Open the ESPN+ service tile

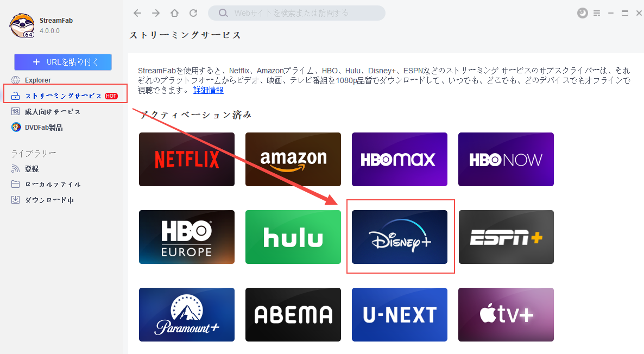click(x=506, y=237)
